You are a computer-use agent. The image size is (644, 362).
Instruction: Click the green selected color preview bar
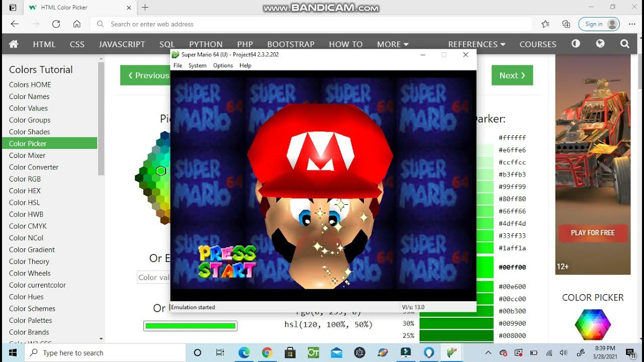click(190, 326)
